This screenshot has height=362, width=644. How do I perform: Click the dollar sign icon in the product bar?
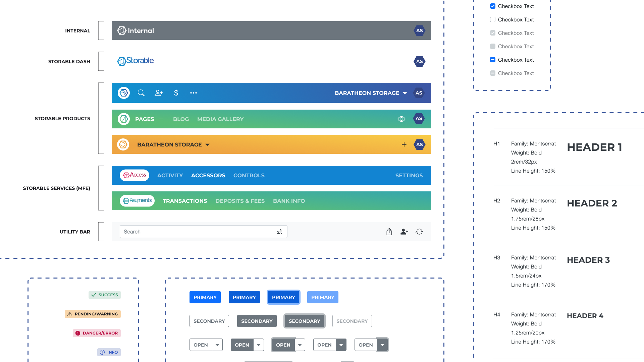(x=176, y=93)
